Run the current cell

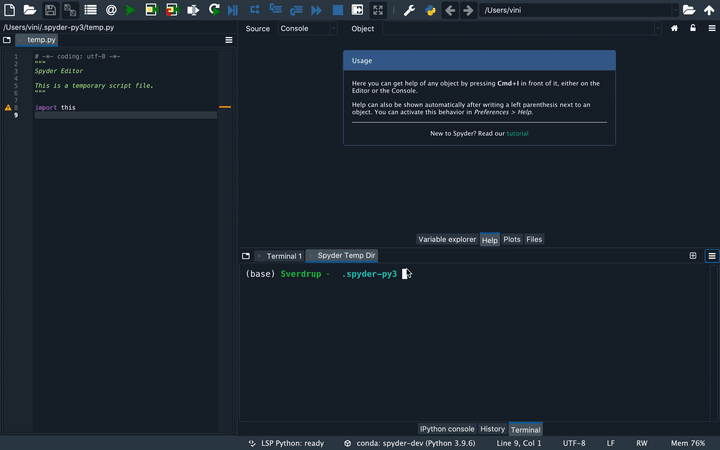[x=151, y=10]
